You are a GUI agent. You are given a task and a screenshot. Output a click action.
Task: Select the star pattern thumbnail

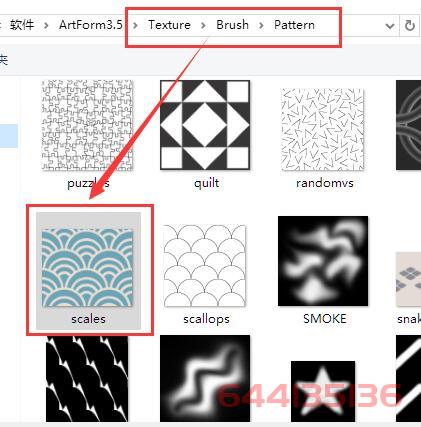tap(323, 391)
